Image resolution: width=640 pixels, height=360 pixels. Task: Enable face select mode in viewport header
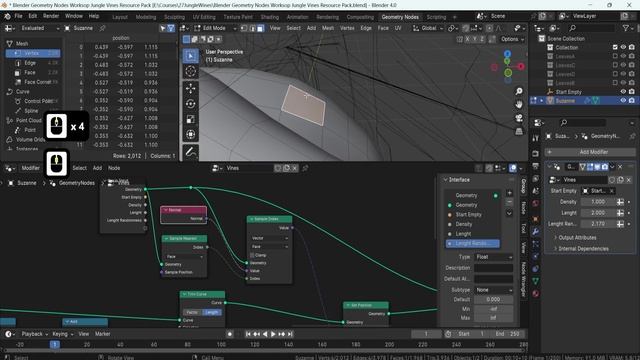(260, 28)
